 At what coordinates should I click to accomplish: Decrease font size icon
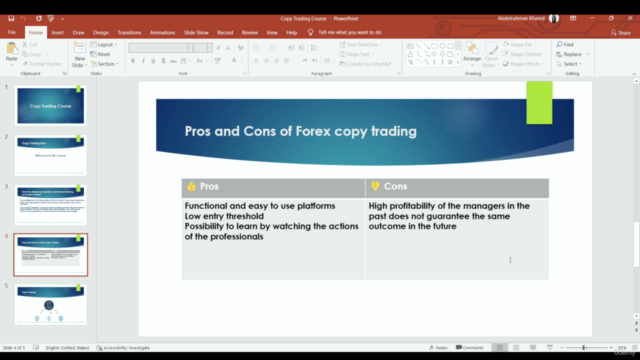pyautogui.click(x=229, y=48)
